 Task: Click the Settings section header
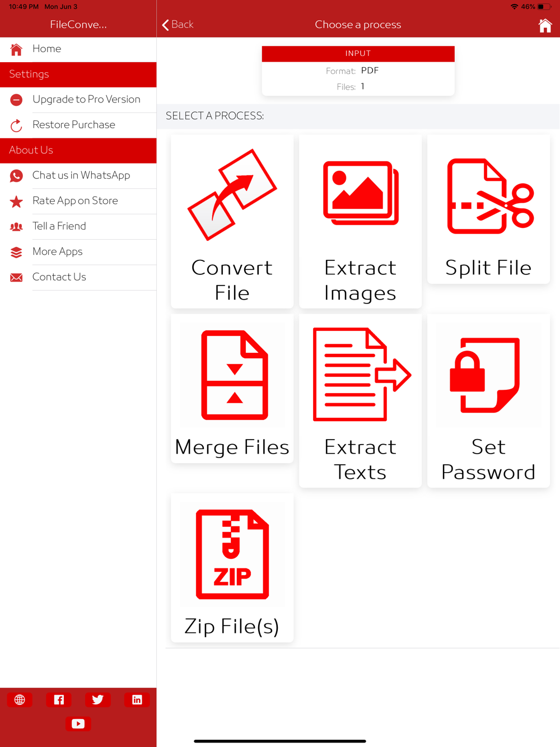coord(78,74)
